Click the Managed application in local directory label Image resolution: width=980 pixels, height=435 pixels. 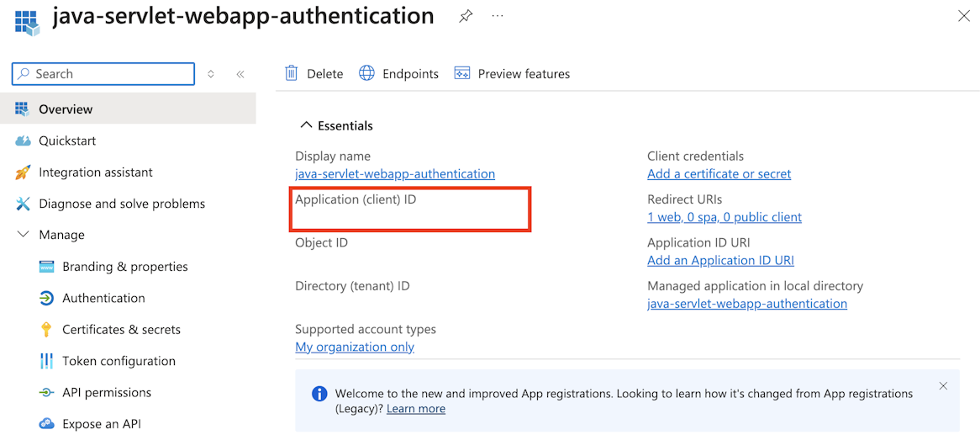[x=755, y=286]
